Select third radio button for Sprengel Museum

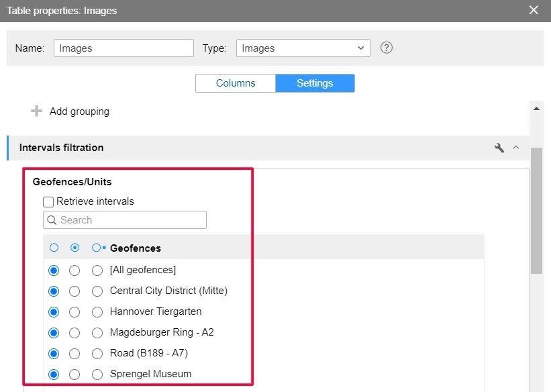pos(98,374)
